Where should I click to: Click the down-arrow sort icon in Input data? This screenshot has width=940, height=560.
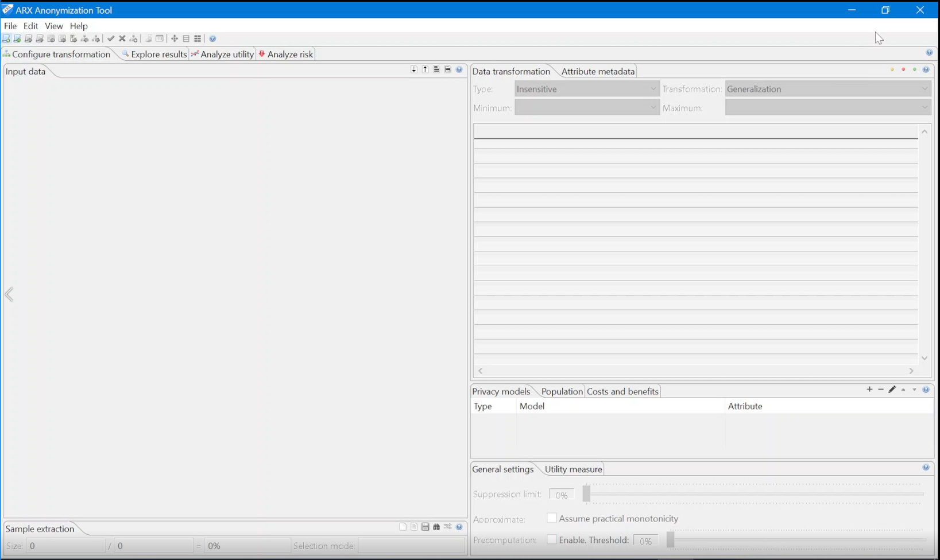pyautogui.click(x=414, y=69)
